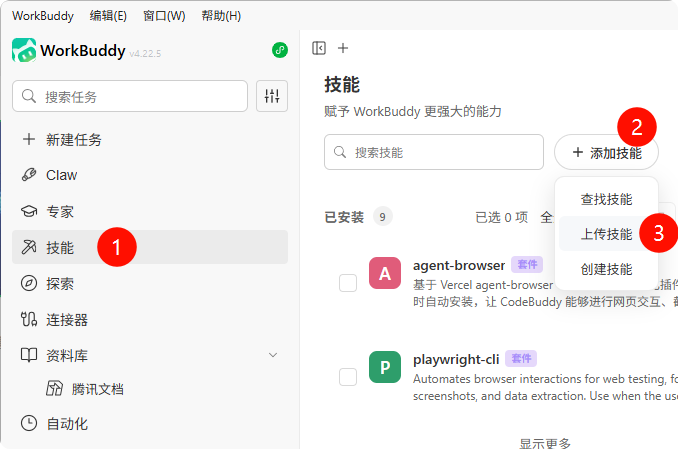Click the playwright-cli green P avatar
This screenshot has width=678, height=449.
tap(385, 367)
